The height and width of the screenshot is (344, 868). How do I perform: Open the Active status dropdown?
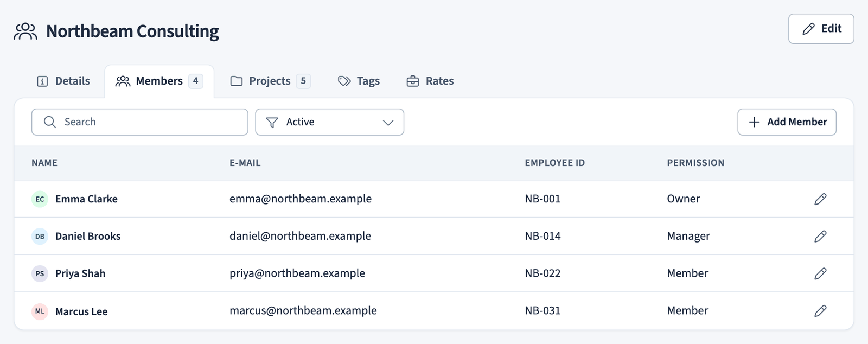pyautogui.click(x=329, y=122)
